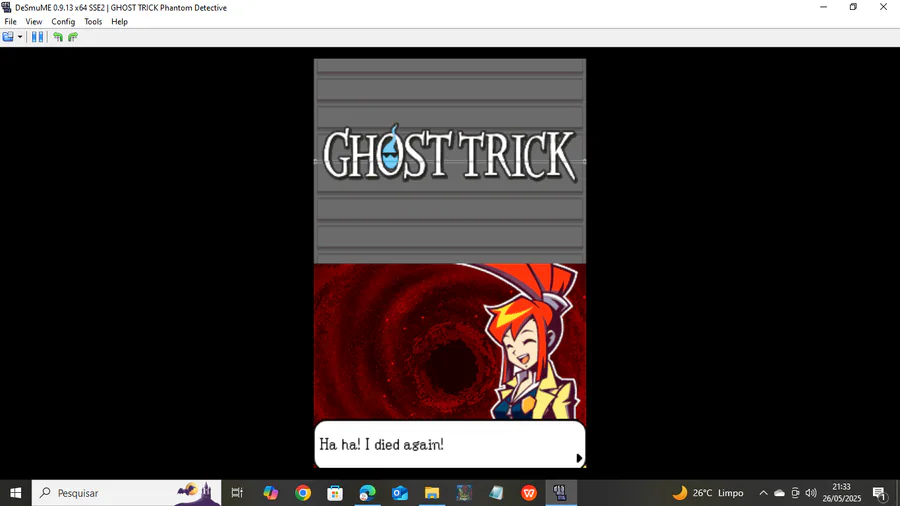Open File Explorer from the taskbar

432,493
